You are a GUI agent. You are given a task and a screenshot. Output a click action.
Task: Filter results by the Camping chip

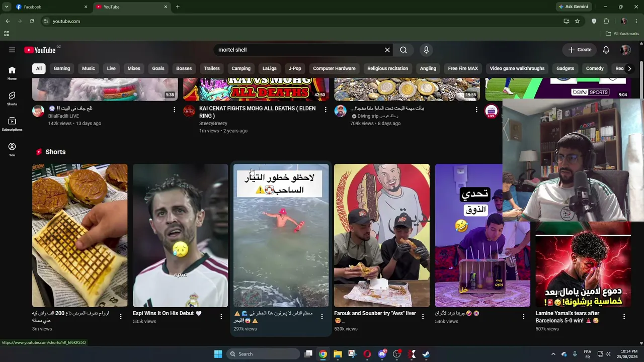click(x=241, y=68)
